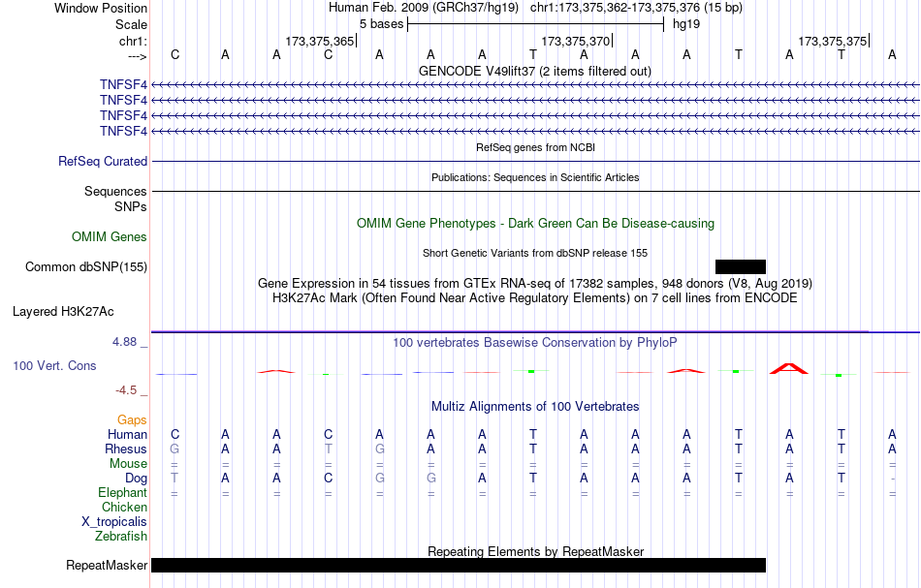921x588 pixels.
Task: Click 'Repeating Elements by RepeatMasker' title
Action: click(536, 552)
